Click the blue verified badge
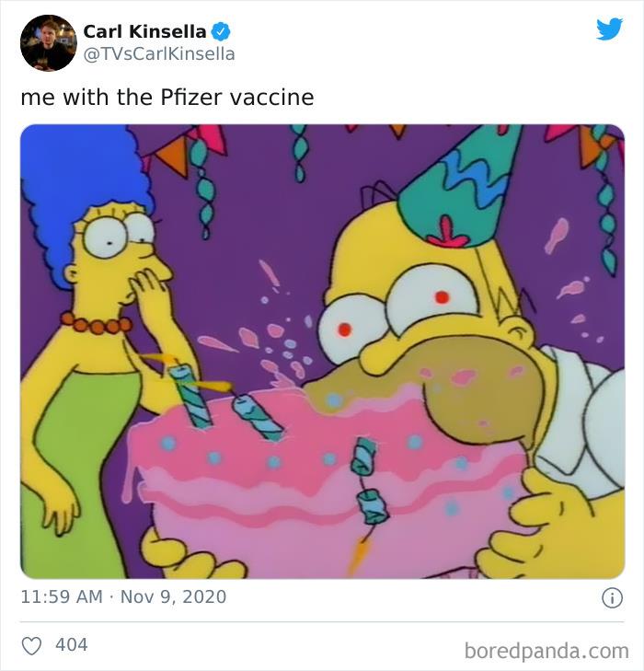Viewport: 644px width, 671px height. pos(221,32)
